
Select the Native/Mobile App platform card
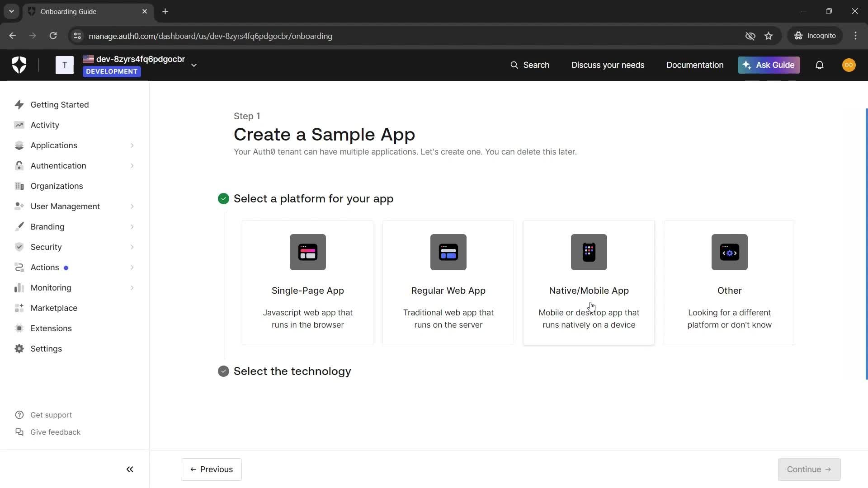click(589, 282)
